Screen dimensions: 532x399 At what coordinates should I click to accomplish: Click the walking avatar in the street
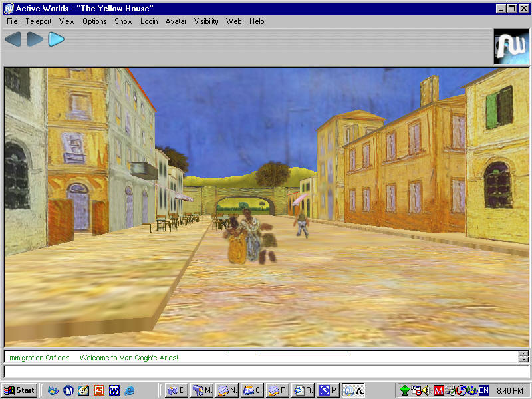coord(302,225)
